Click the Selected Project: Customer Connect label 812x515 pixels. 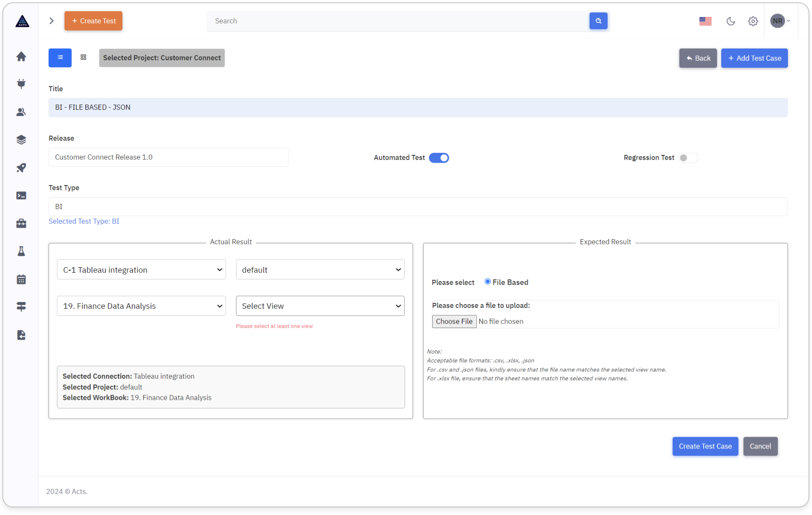(x=162, y=58)
